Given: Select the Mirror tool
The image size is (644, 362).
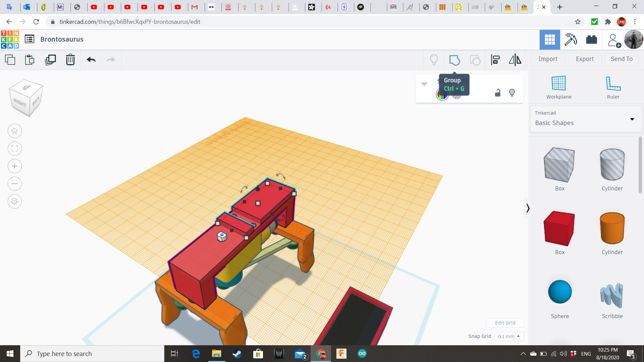Looking at the screenshot, I should [515, 60].
